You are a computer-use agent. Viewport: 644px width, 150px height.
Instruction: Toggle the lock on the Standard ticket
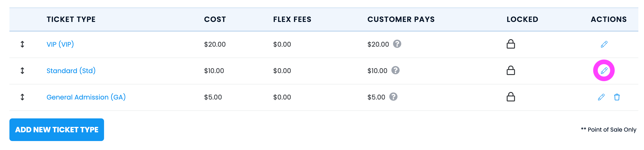(x=511, y=70)
